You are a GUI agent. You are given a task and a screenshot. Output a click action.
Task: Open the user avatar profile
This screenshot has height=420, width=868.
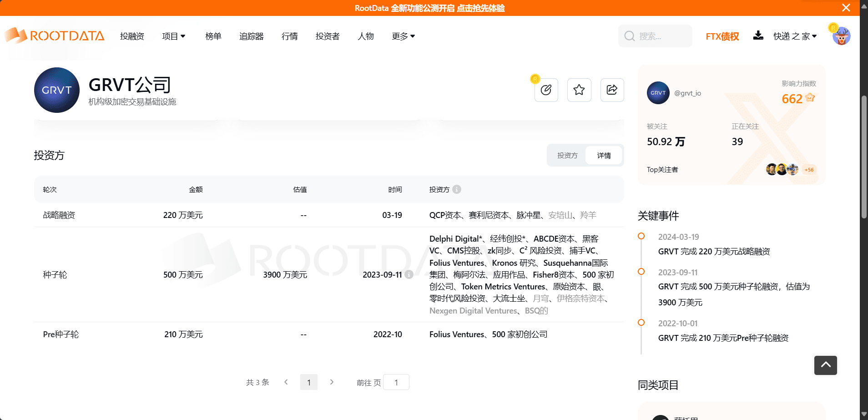[x=841, y=35]
